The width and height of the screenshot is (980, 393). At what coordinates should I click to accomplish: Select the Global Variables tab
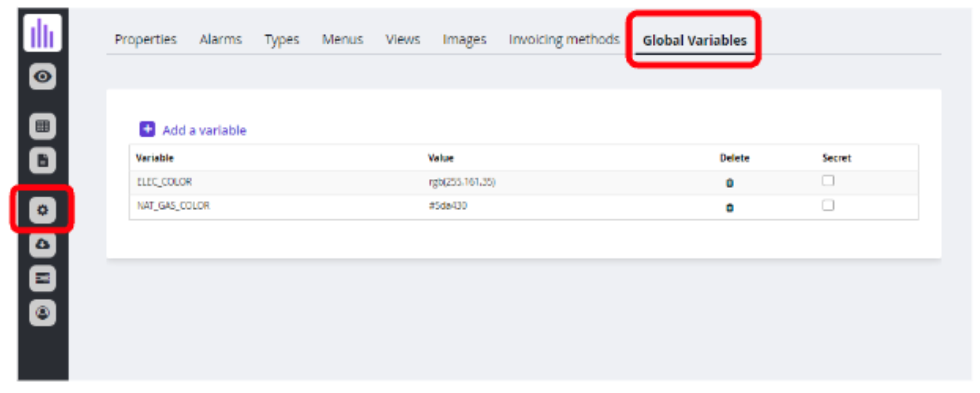pyautogui.click(x=694, y=40)
